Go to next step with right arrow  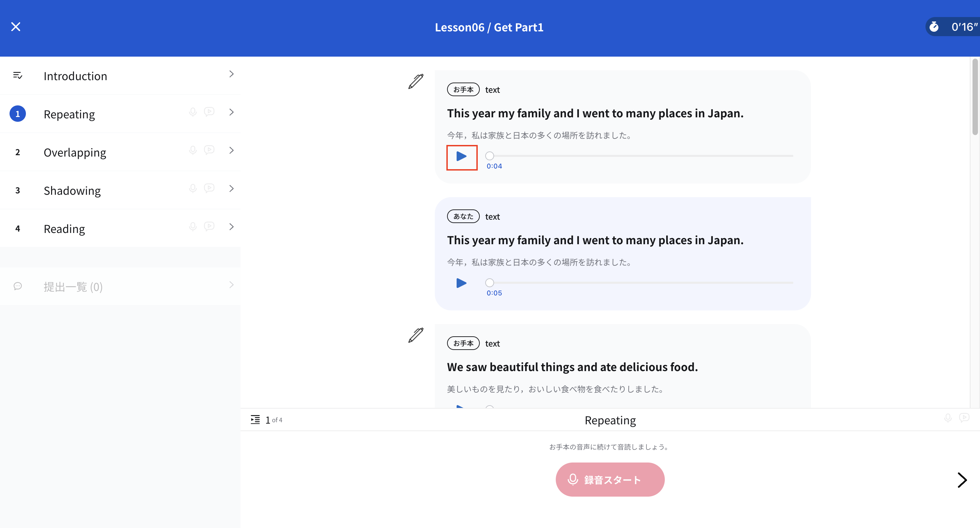click(962, 480)
